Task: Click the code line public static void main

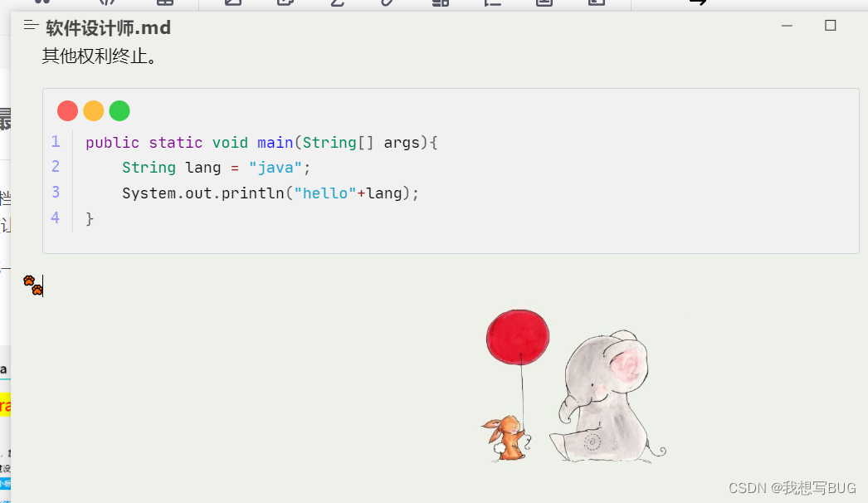Action: click(x=261, y=143)
